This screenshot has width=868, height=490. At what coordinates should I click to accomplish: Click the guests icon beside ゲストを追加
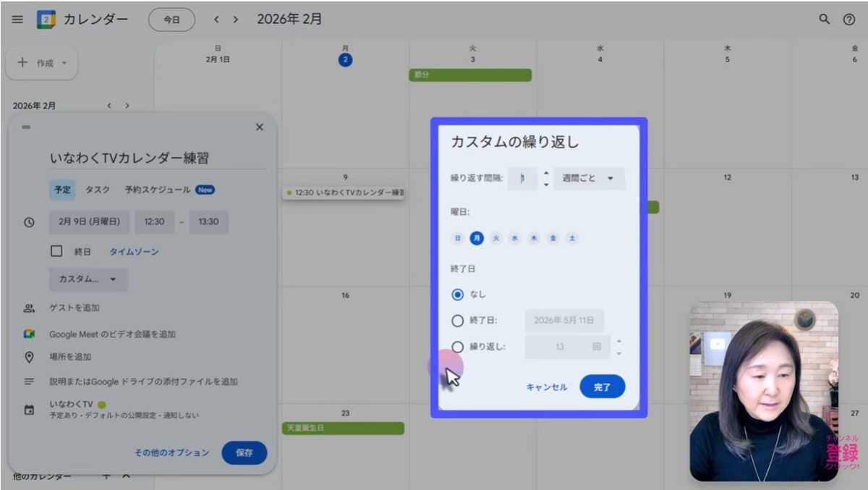pyautogui.click(x=29, y=306)
